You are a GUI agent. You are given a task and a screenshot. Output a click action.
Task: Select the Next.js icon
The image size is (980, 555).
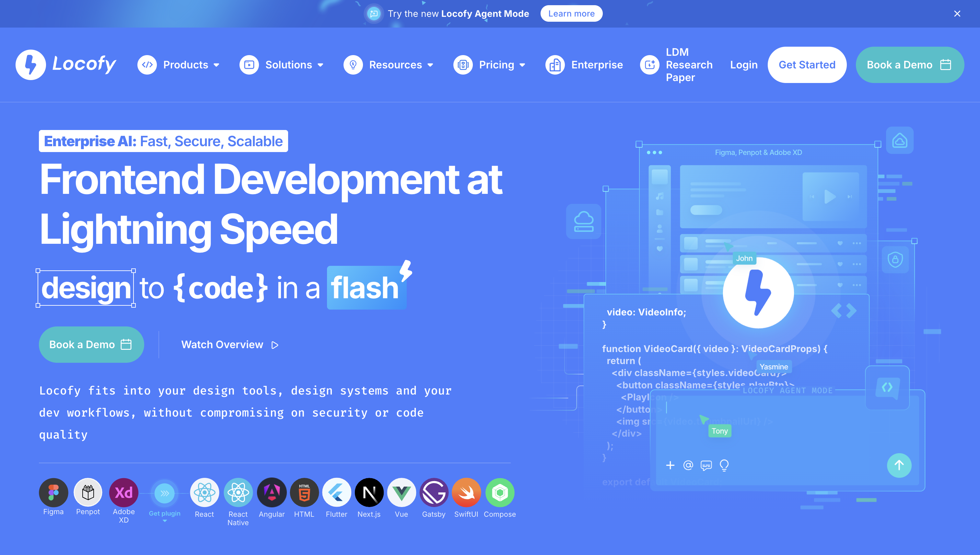coord(369,492)
